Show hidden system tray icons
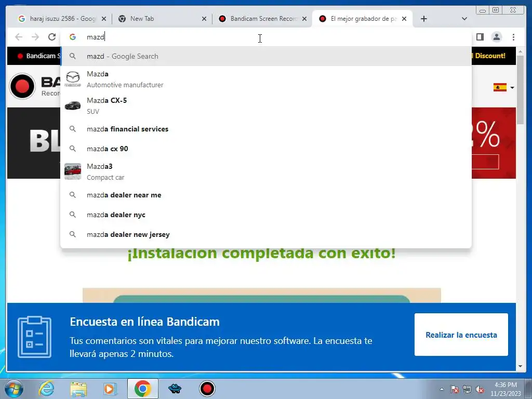Screen dimensions: 532x399 pos(442,389)
